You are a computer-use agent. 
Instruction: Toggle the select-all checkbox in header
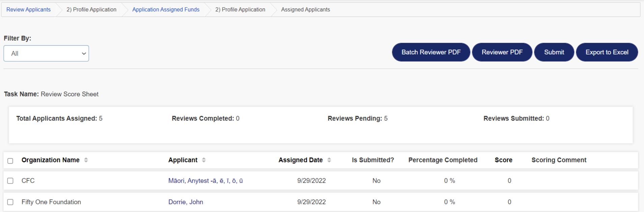(x=10, y=161)
